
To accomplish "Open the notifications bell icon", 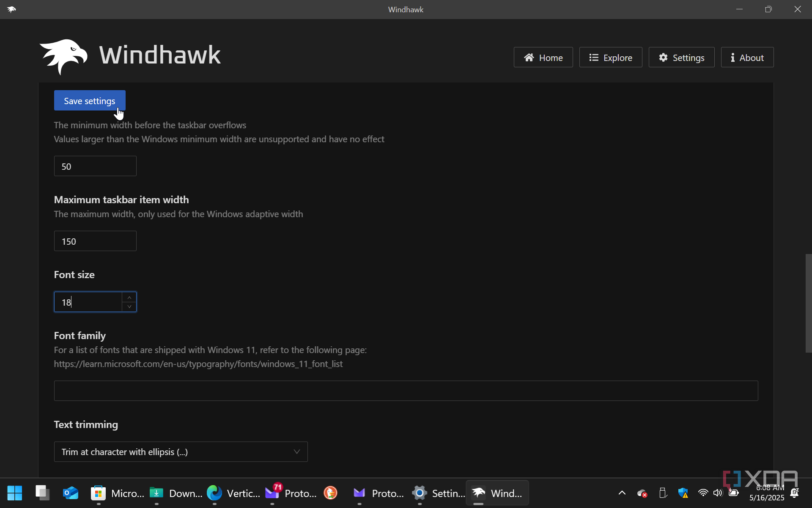I will click(x=795, y=493).
